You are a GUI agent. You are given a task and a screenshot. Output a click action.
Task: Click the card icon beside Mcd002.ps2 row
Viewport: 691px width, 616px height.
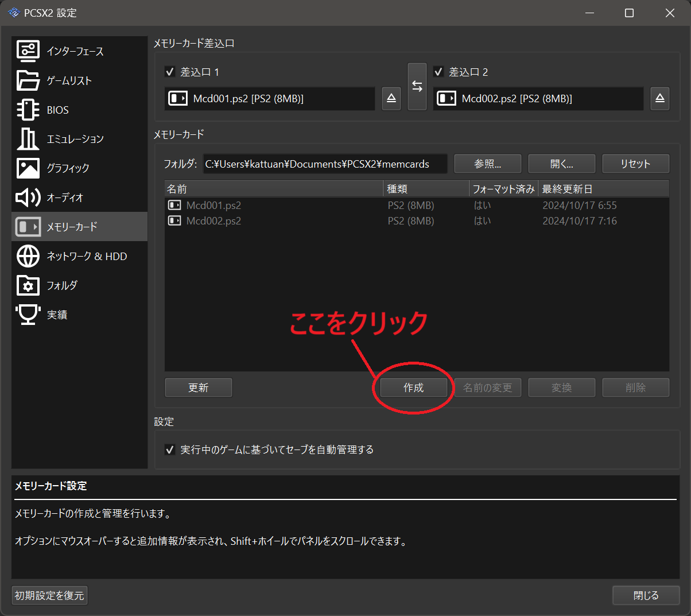click(x=174, y=220)
